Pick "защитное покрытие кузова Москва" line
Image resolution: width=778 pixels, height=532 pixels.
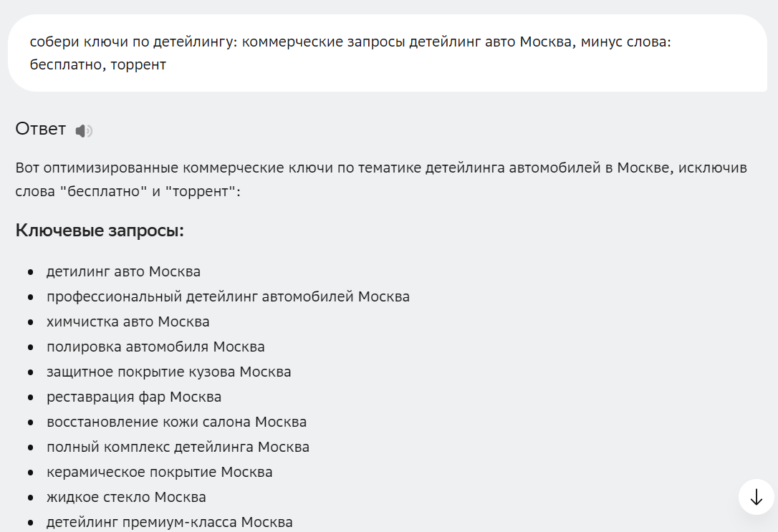pyautogui.click(x=168, y=372)
